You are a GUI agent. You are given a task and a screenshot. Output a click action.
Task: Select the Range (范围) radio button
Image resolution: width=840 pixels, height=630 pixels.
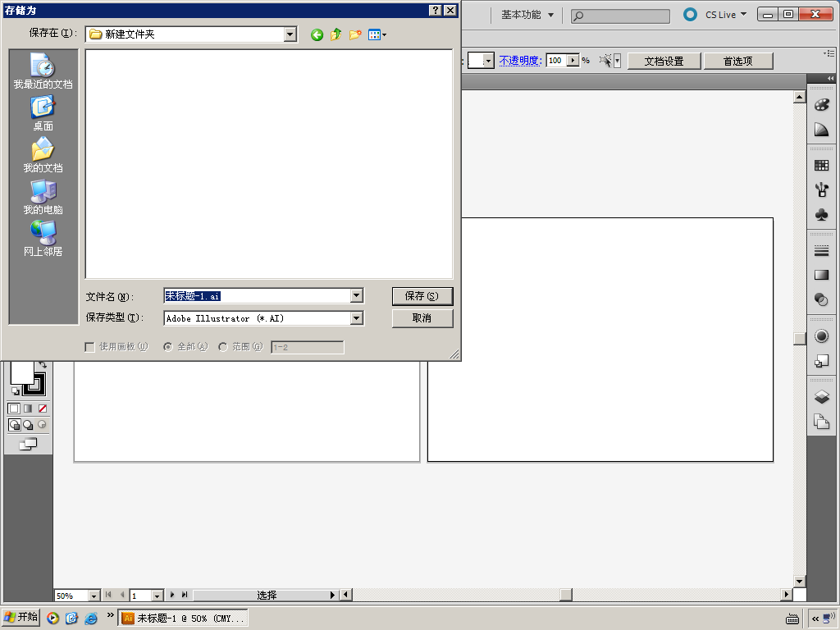pos(223,347)
